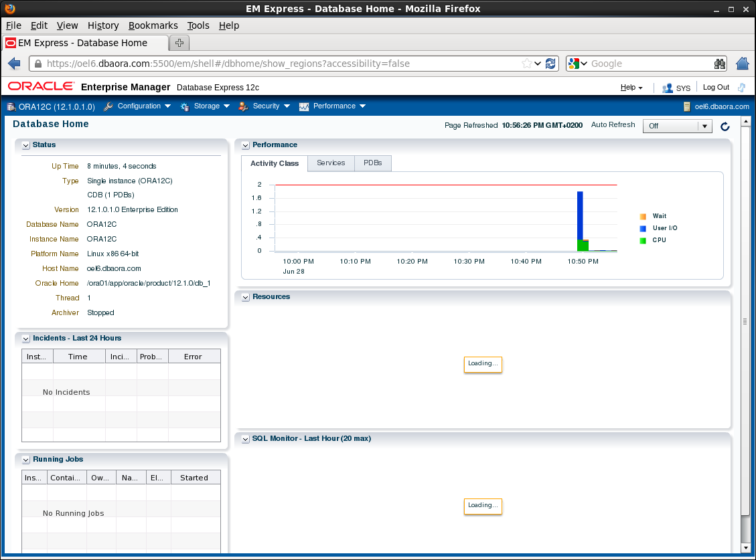
Task: Open the Tools menu
Action: click(x=198, y=25)
